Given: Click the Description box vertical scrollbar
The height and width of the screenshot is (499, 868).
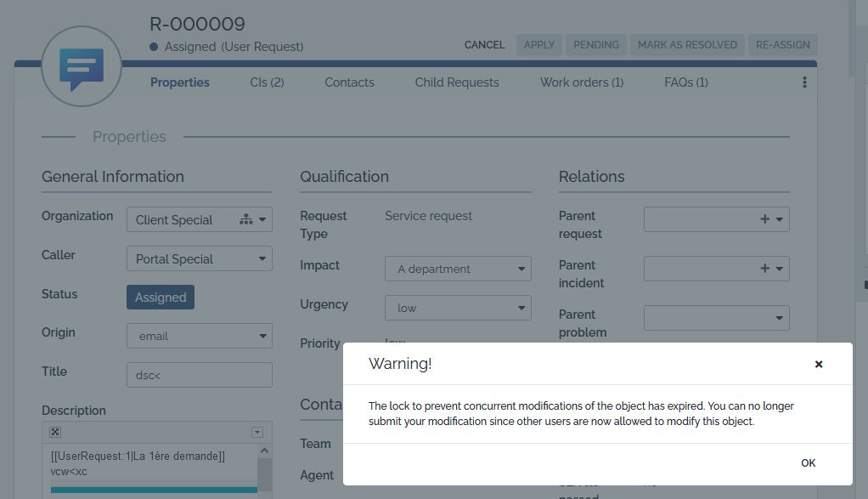Looking at the screenshot, I should point(264,472).
